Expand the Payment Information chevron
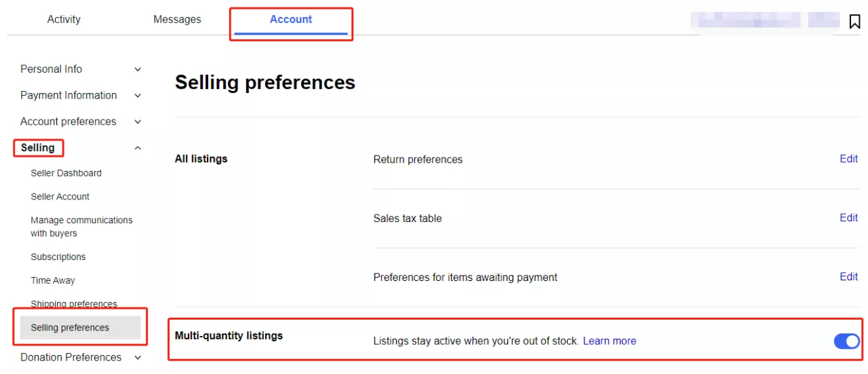 (138, 96)
